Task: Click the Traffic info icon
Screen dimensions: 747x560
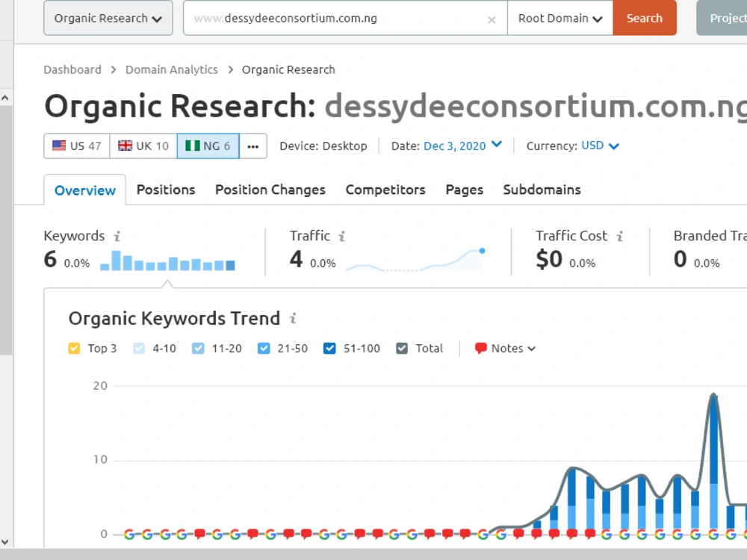Action: 342,236
